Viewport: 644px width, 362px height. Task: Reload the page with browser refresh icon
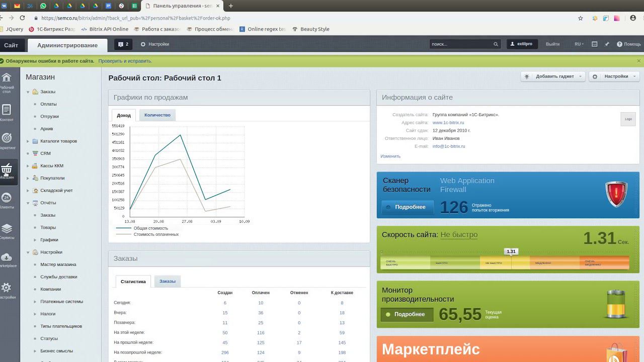[x=22, y=18]
